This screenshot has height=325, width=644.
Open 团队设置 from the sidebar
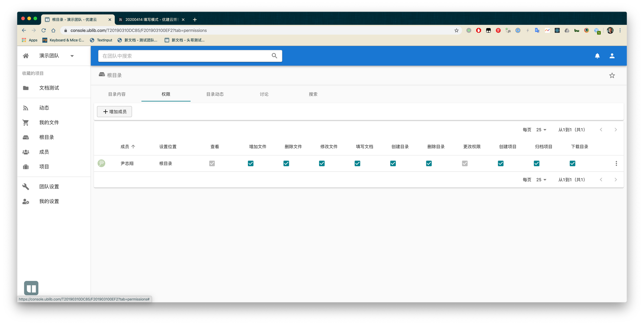point(49,187)
